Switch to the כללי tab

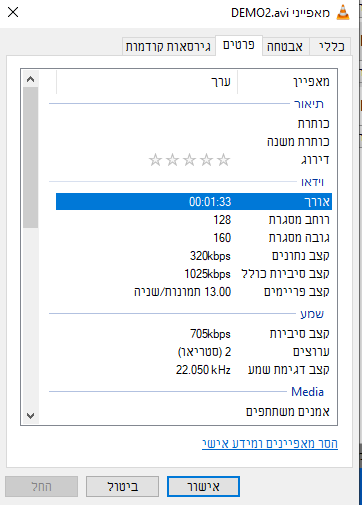pos(331,46)
